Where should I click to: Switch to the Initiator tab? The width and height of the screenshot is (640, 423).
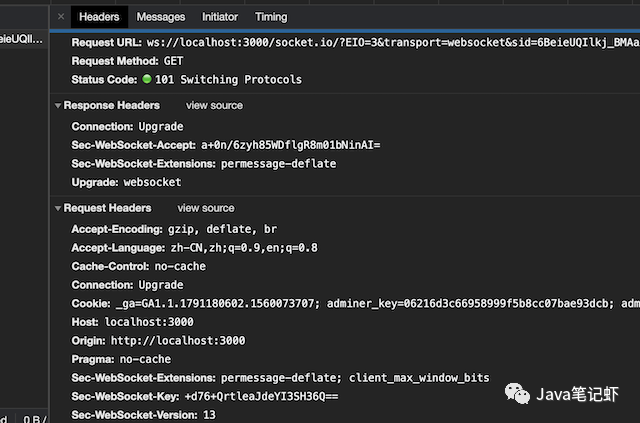click(x=220, y=17)
